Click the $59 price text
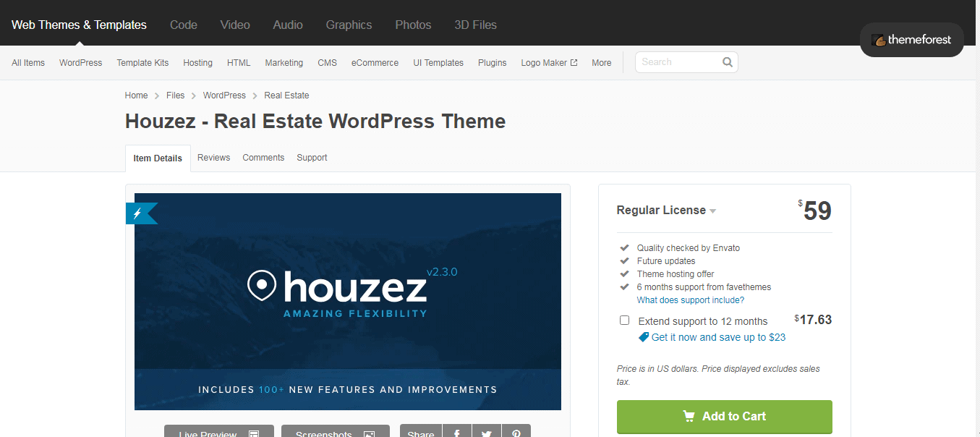 click(x=815, y=211)
